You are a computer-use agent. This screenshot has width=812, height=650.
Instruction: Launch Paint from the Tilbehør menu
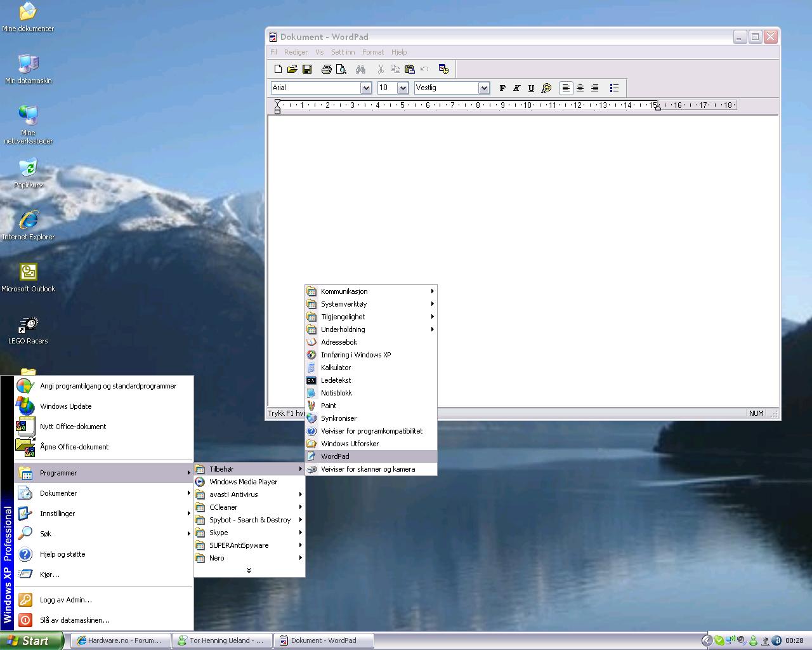click(x=371, y=406)
